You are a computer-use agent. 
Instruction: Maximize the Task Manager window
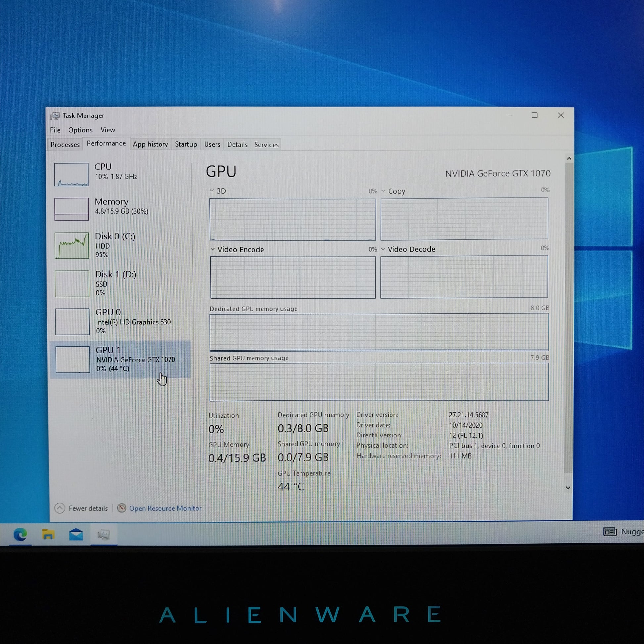[535, 115]
